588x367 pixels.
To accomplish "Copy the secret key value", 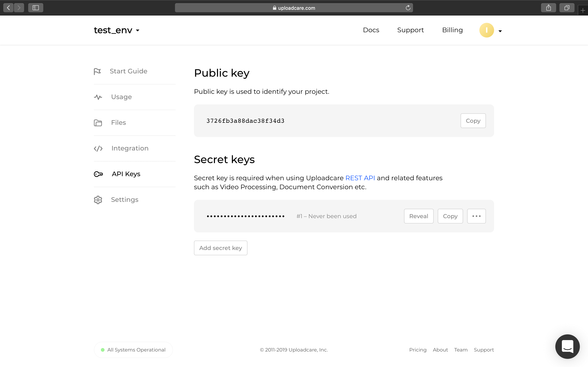I will tap(450, 216).
